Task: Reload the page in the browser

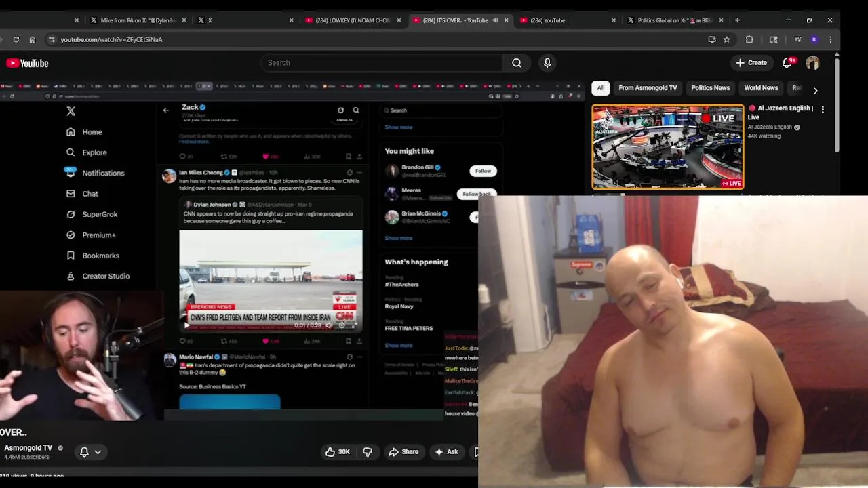Action: pyautogui.click(x=16, y=39)
